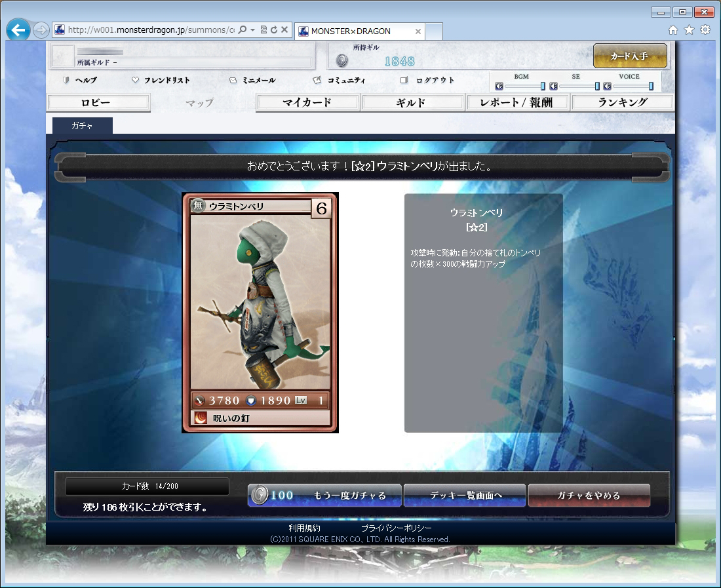Click the envelope icon beside ミニメール
The width and height of the screenshot is (721, 588).
coord(233,80)
